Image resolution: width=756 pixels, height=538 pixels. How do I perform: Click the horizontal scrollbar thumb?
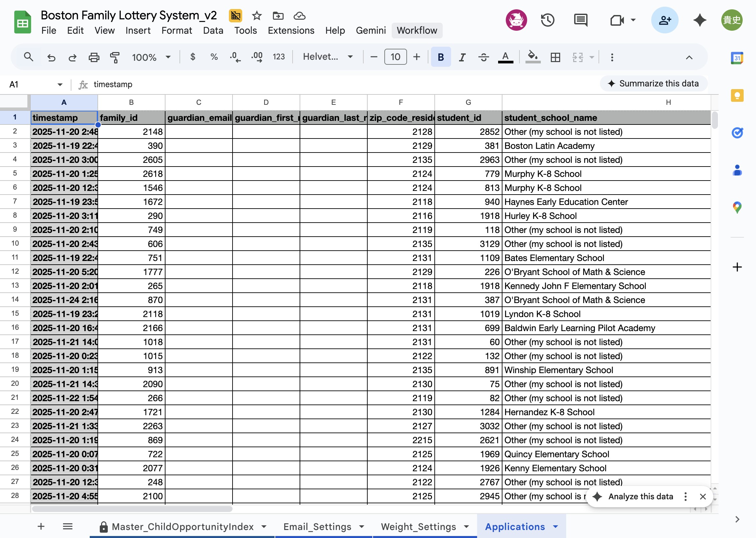point(132,509)
